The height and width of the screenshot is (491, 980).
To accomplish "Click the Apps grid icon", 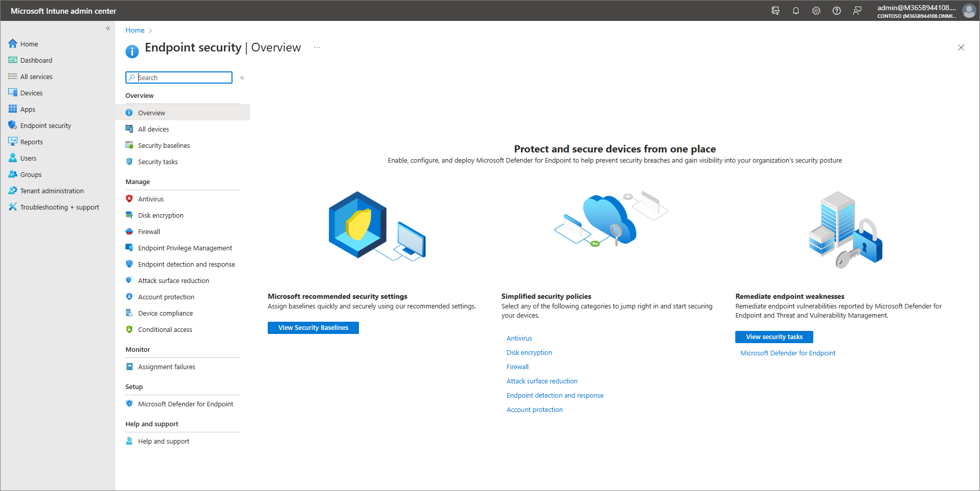I will coord(13,109).
